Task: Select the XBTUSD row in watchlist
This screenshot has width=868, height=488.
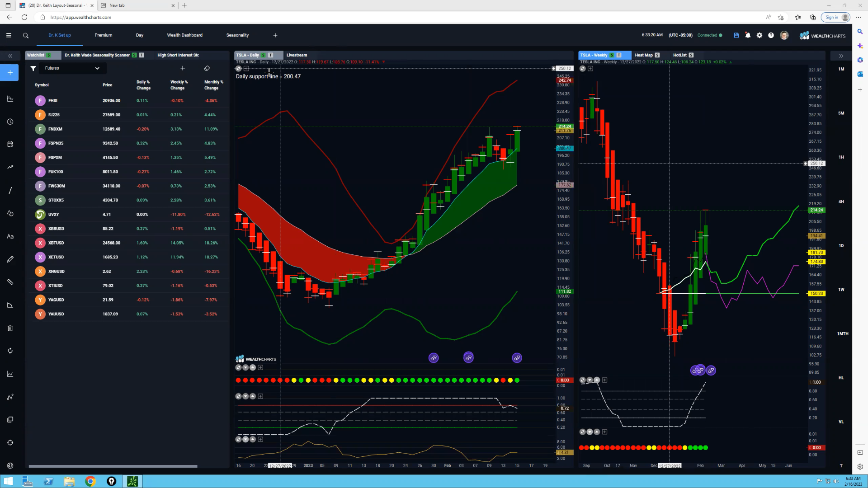Action: [128, 243]
